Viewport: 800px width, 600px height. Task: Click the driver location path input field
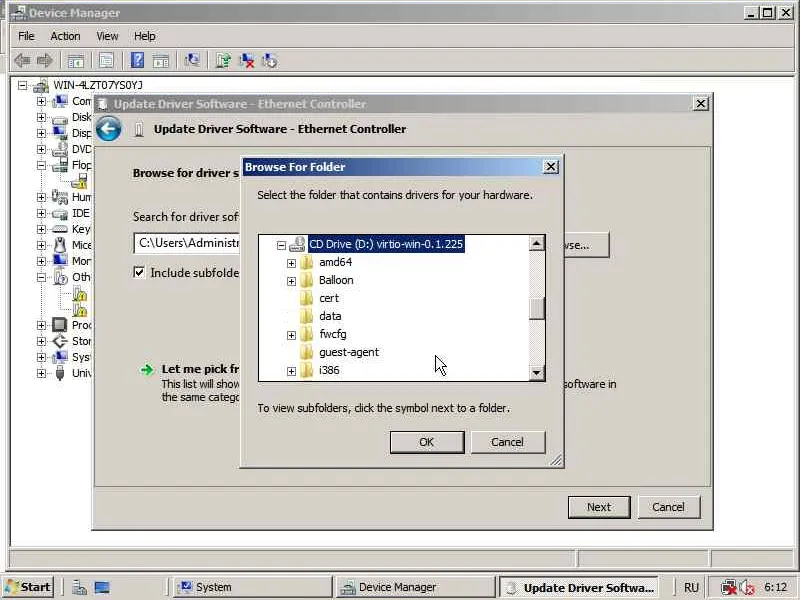click(186, 243)
